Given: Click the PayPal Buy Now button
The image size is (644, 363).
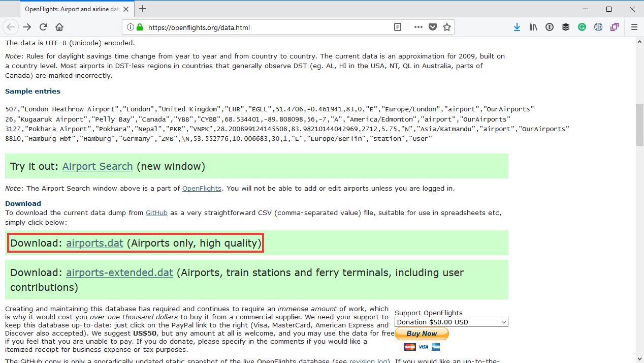Looking at the screenshot, I should (422, 334).
